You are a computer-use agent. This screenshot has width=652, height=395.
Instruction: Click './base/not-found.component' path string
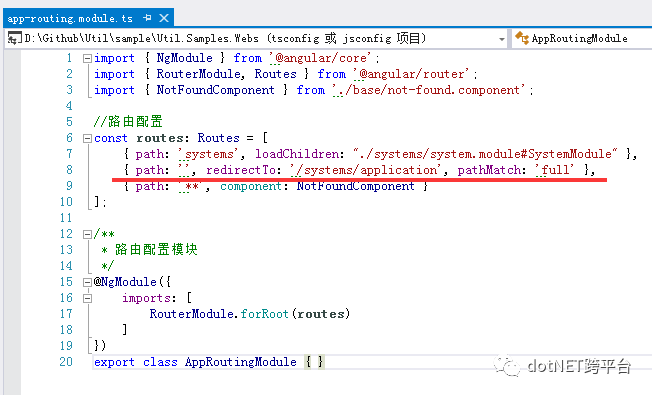[429, 90]
